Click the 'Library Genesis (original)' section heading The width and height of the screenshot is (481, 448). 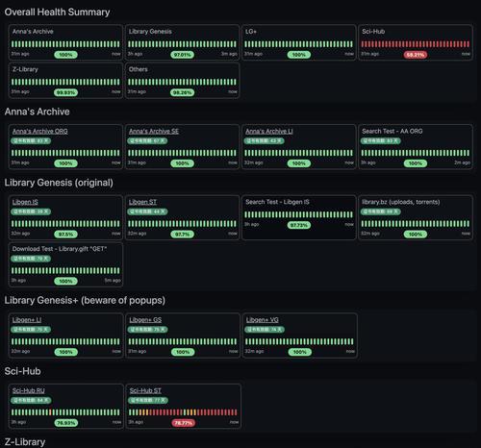pyautogui.click(x=59, y=183)
